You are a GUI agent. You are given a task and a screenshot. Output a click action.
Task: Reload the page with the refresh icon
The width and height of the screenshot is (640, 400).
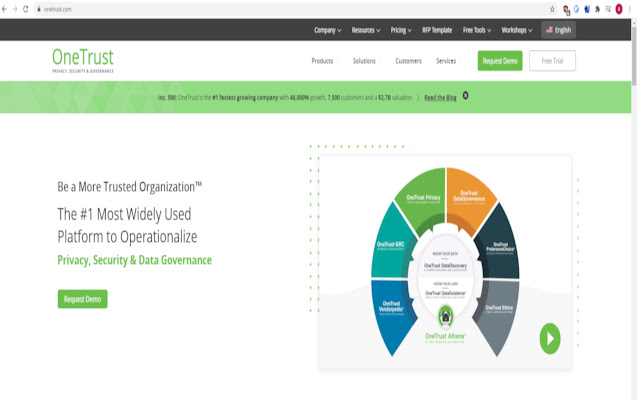pos(25,9)
